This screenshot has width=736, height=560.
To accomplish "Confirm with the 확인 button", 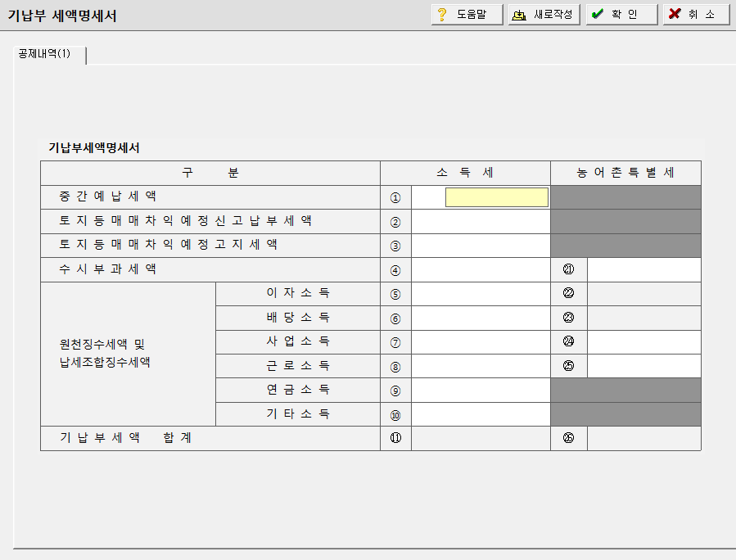I will [x=622, y=15].
